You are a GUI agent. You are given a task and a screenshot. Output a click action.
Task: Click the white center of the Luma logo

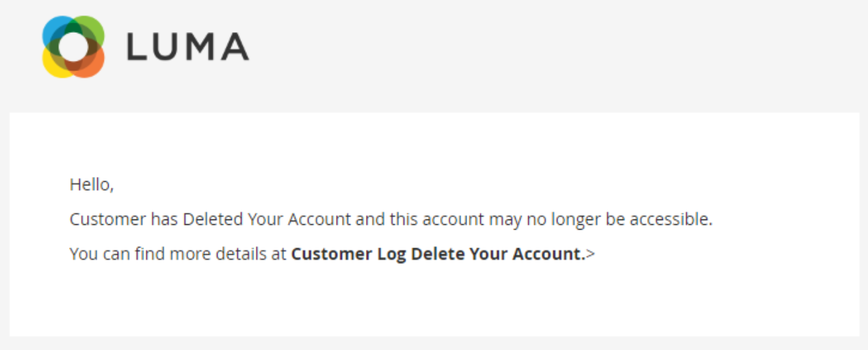tap(73, 46)
